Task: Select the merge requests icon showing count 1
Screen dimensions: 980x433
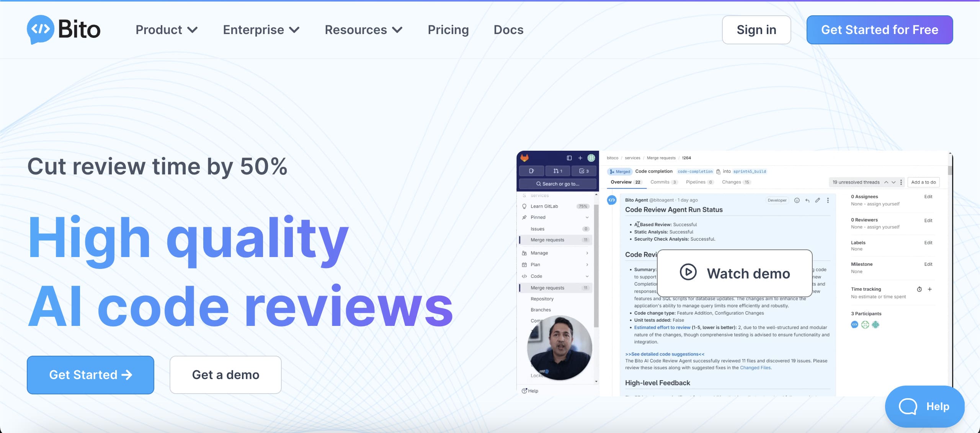Action: 558,171
